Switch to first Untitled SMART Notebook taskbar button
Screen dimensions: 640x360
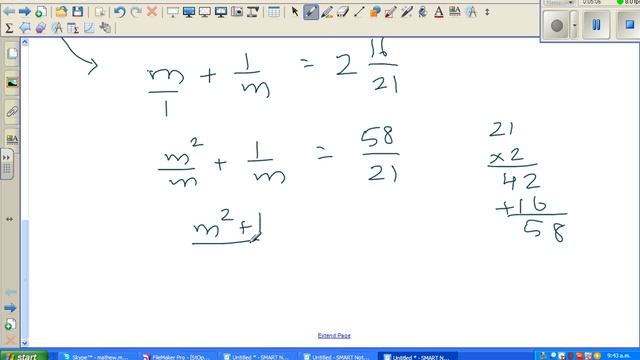coord(256,357)
